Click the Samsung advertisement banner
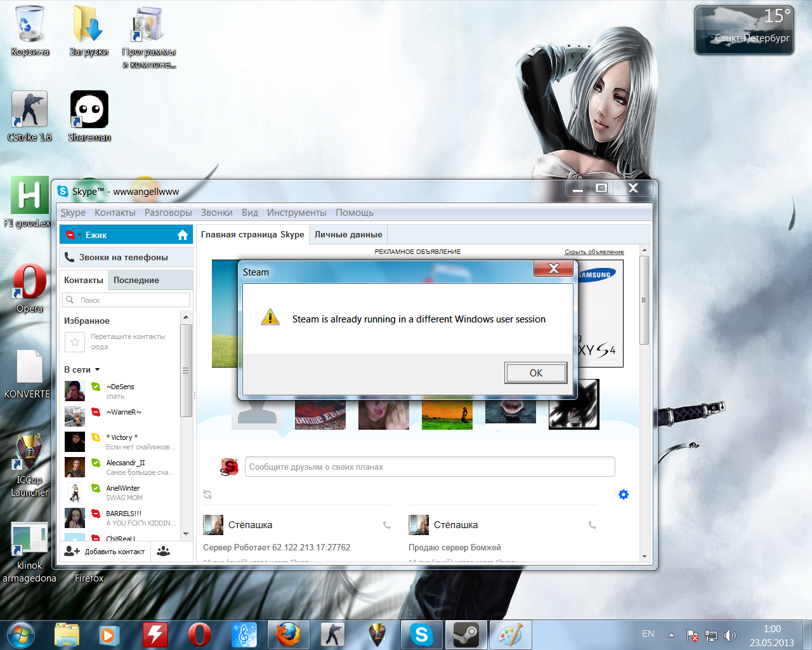This screenshot has height=650, width=812. pos(600,314)
